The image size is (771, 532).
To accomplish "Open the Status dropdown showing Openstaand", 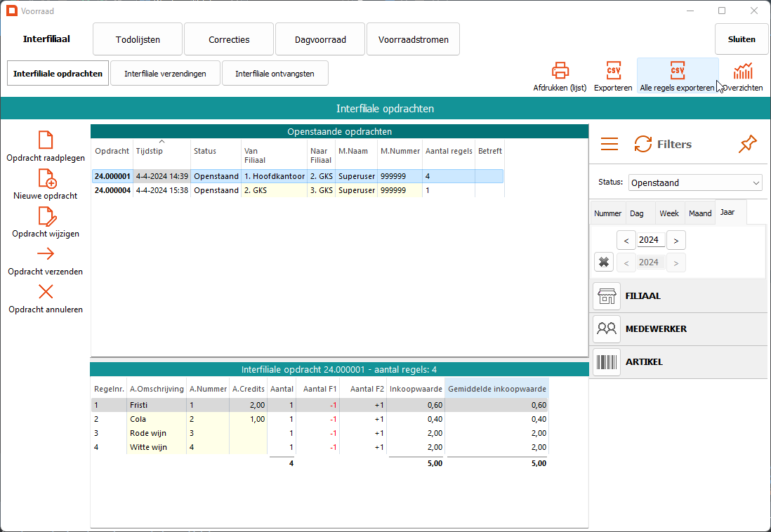I will click(x=695, y=182).
